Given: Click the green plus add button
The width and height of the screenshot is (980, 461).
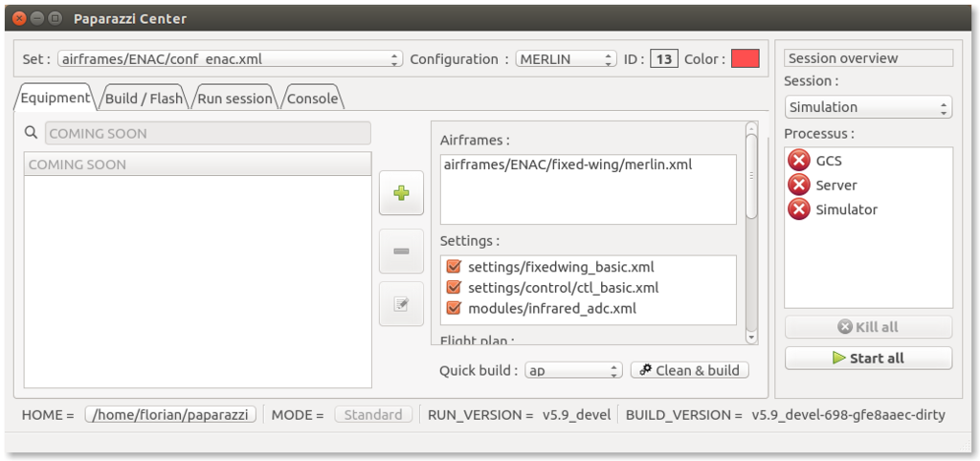Looking at the screenshot, I should coord(402,194).
